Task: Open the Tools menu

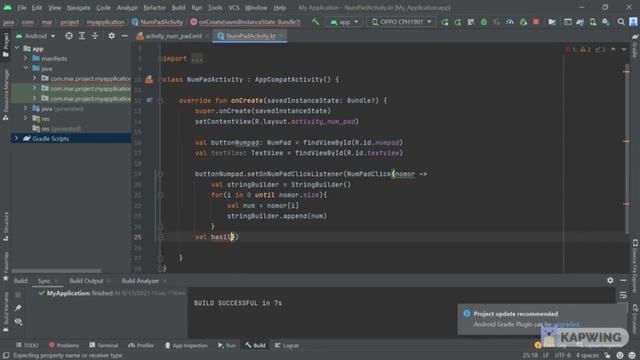Action: click(x=215, y=8)
